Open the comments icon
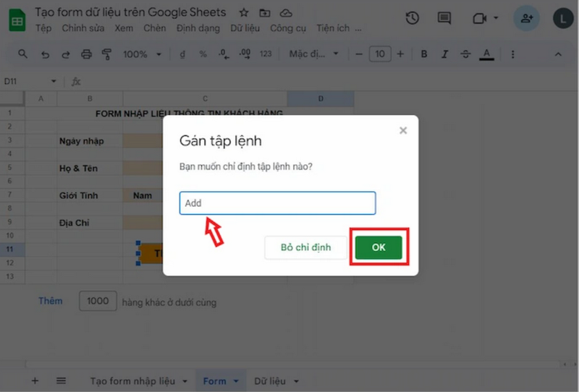This screenshot has height=392, width=579. [444, 18]
